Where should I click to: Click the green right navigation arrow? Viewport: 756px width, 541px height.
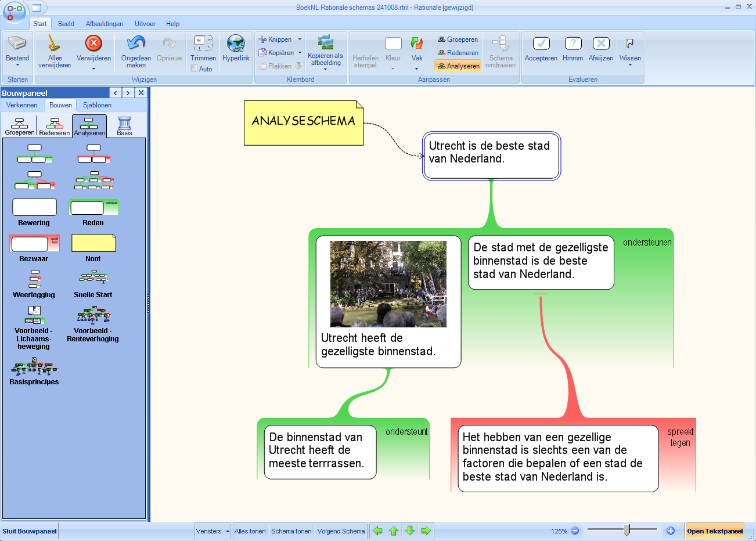point(426,531)
